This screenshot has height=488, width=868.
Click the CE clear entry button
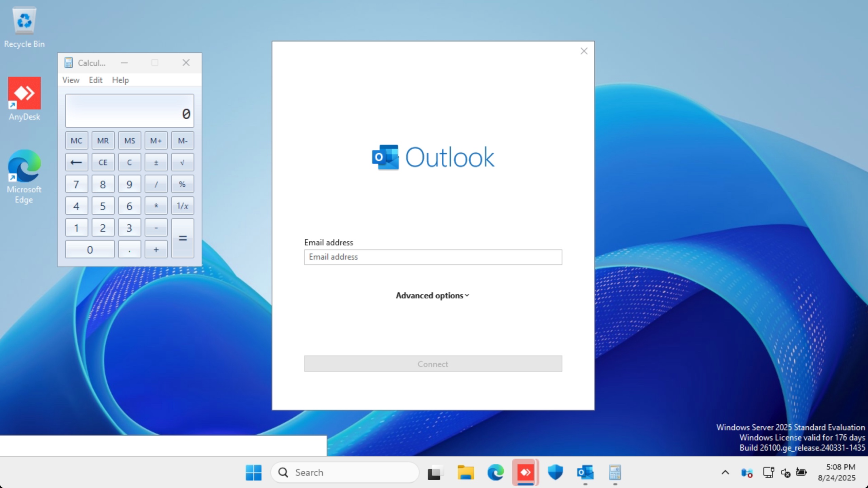(x=103, y=162)
